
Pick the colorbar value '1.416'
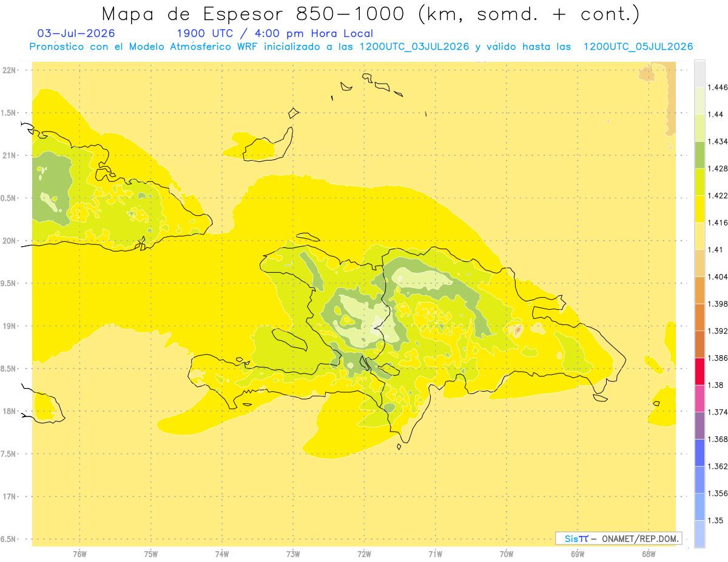click(718, 222)
